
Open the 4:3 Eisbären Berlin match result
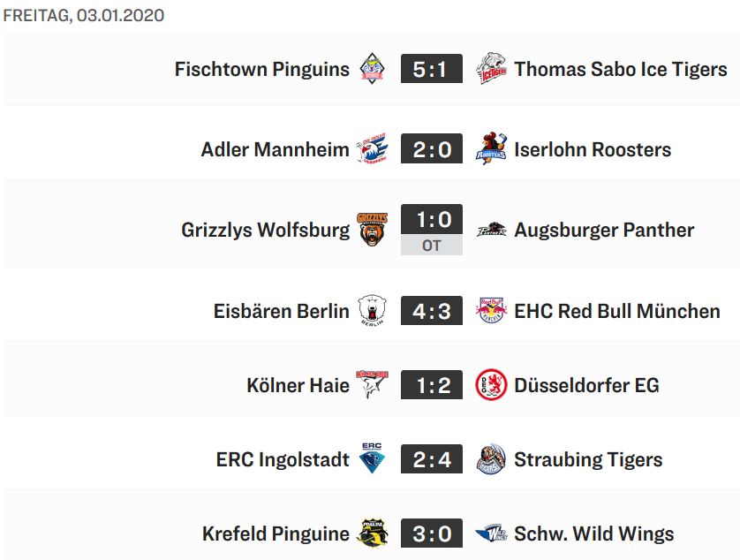[431, 311]
